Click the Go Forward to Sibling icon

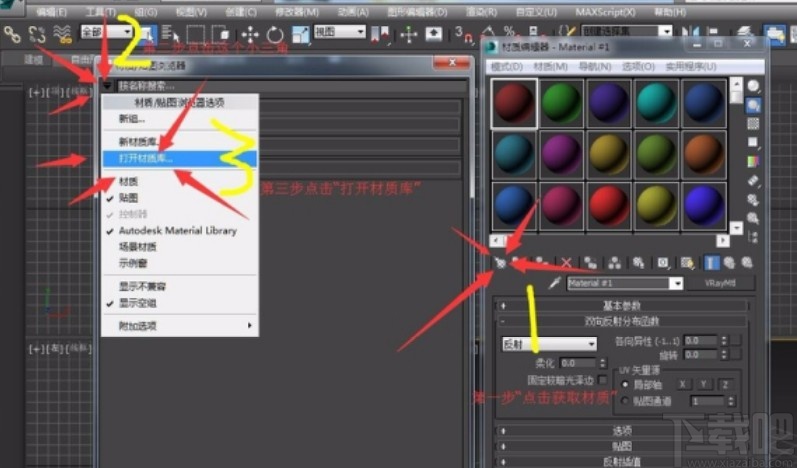747,263
